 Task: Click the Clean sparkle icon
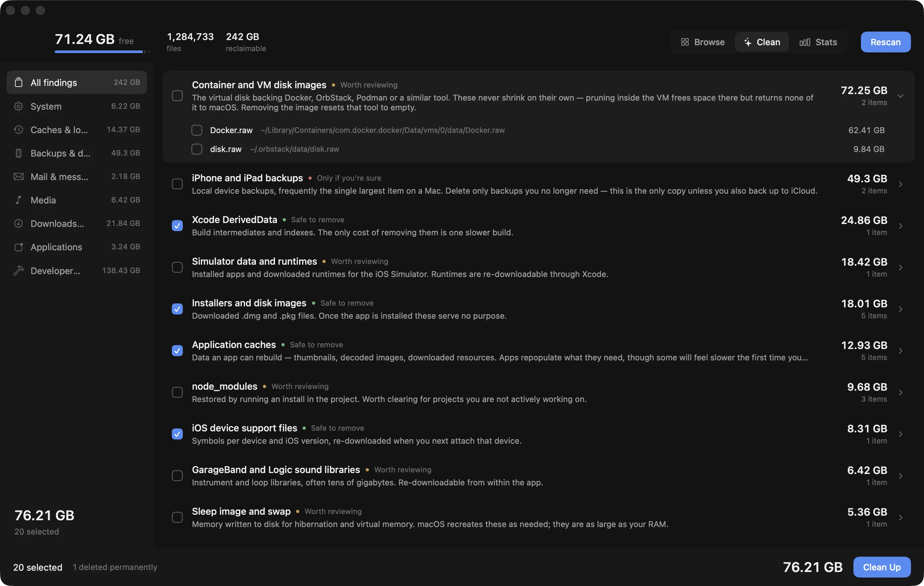tap(747, 42)
